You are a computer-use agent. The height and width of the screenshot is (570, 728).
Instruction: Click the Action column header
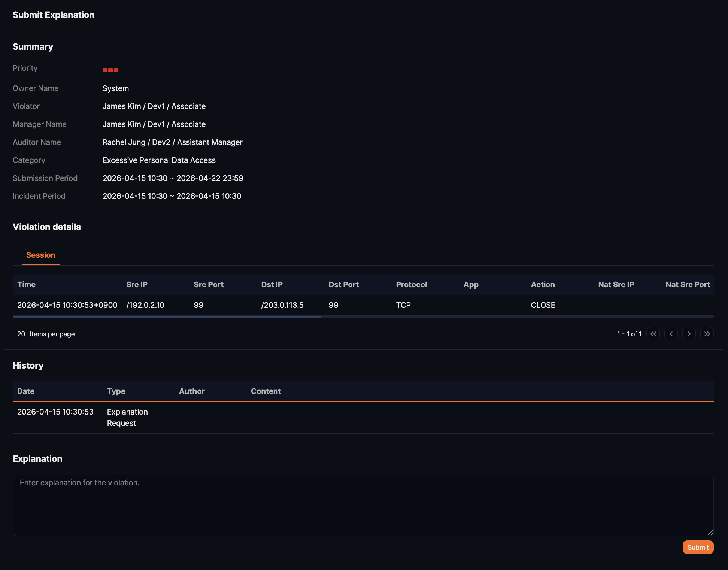pos(543,285)
